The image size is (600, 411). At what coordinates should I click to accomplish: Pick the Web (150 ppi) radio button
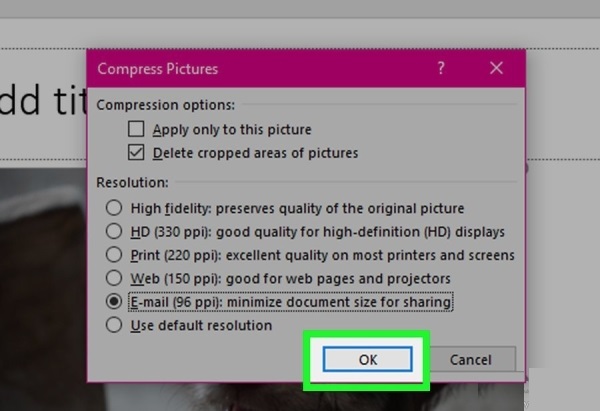pyautogui.click(x=114, y=277)
